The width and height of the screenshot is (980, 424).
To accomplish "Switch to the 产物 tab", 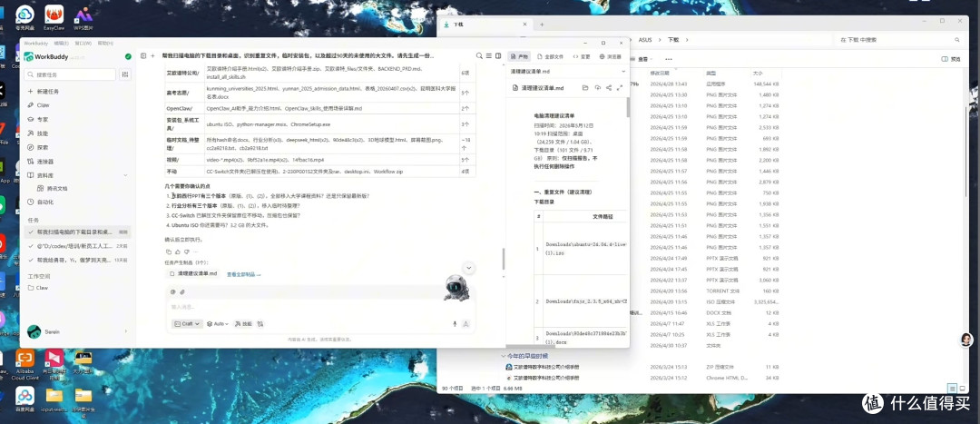I will (x=520, y=56).
